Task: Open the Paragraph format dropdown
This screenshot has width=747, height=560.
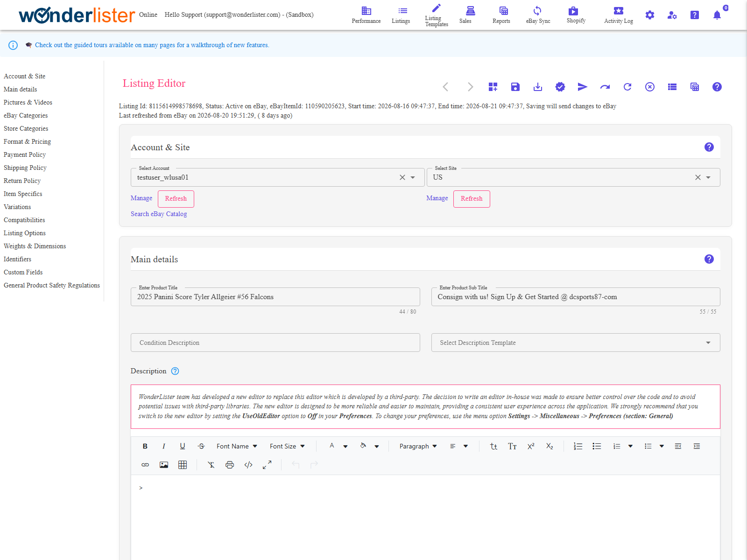Action: tap(418, 446)
